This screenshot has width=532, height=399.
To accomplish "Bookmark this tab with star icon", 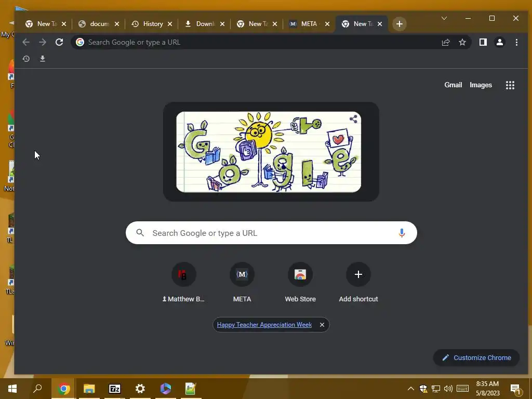I will (x=462, y=42).
